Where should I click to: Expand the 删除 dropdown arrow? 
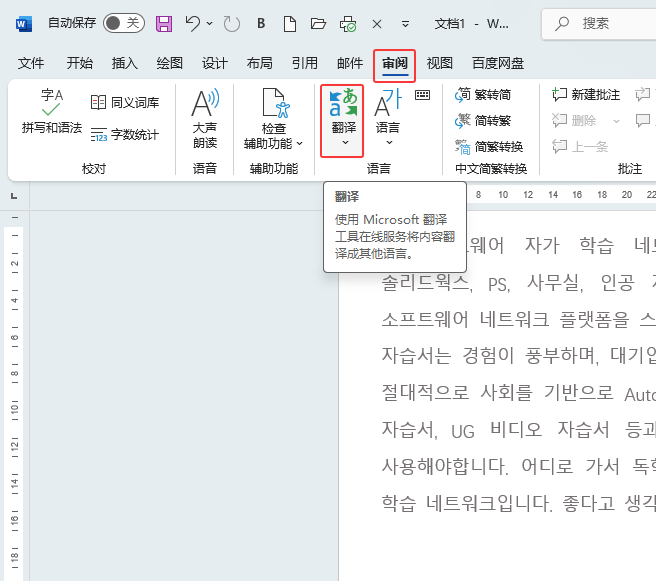[616, 121]
